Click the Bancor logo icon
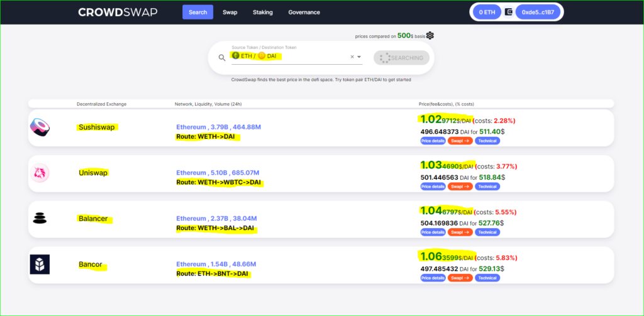 coord(40,264)
